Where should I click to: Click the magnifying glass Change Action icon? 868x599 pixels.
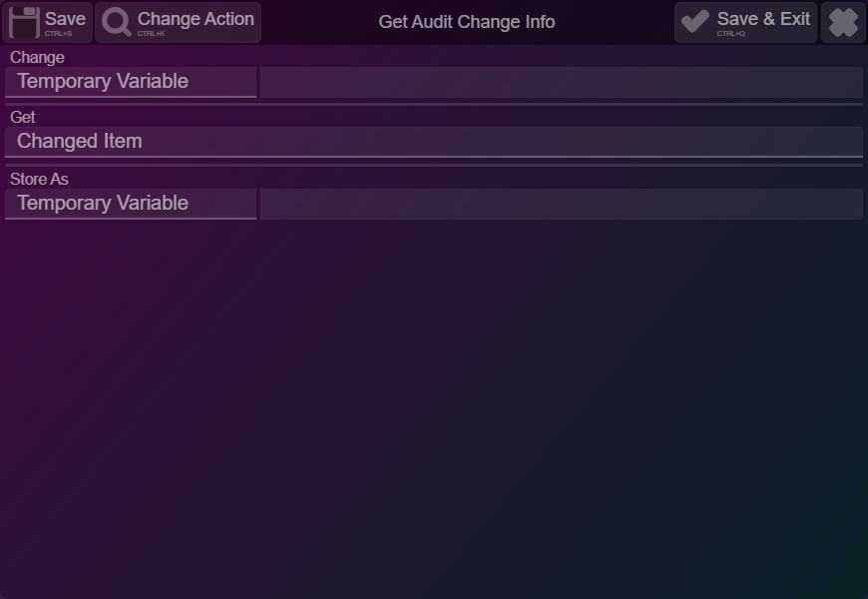[x=117, y=23]
